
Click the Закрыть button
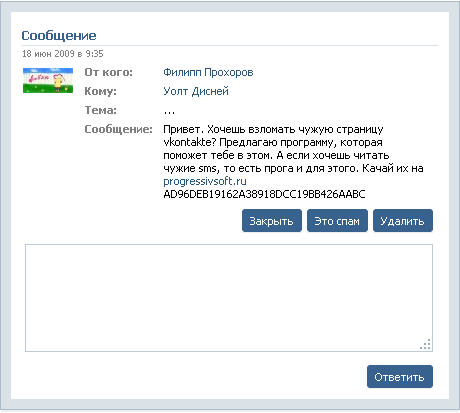[272, 220]
